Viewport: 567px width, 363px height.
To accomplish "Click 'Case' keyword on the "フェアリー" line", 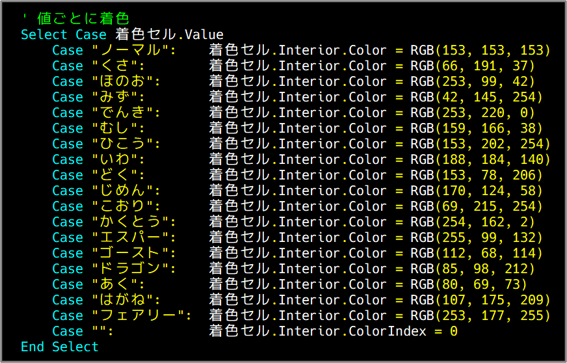I will (68, 315).
